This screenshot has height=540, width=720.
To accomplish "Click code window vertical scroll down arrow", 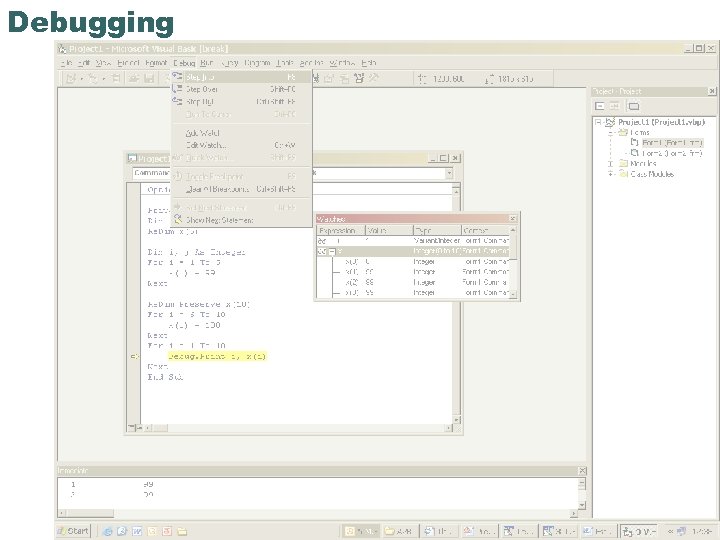I will click(x=456, y=420).
